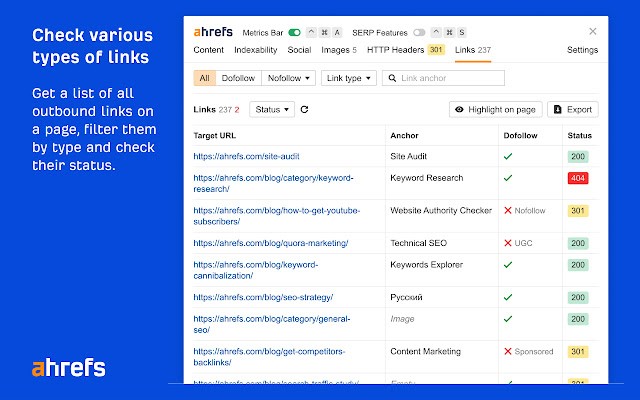Click the 200 status for Technical SEO

click(x=578, y=243)
